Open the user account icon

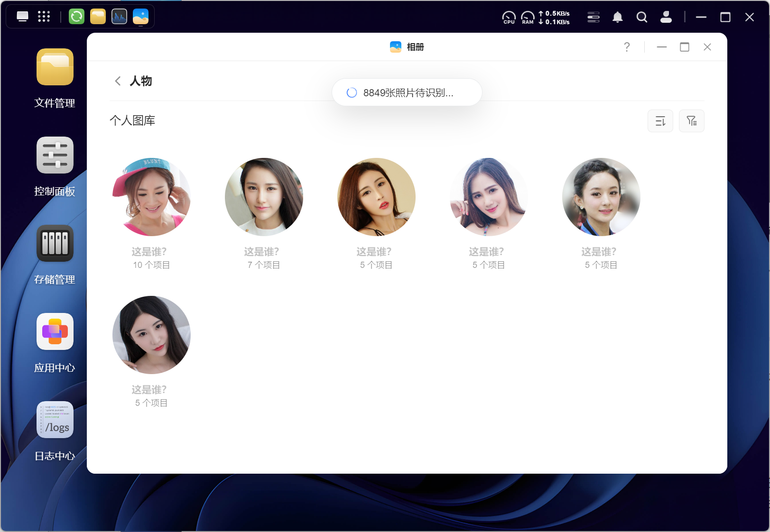click(666, 17)
